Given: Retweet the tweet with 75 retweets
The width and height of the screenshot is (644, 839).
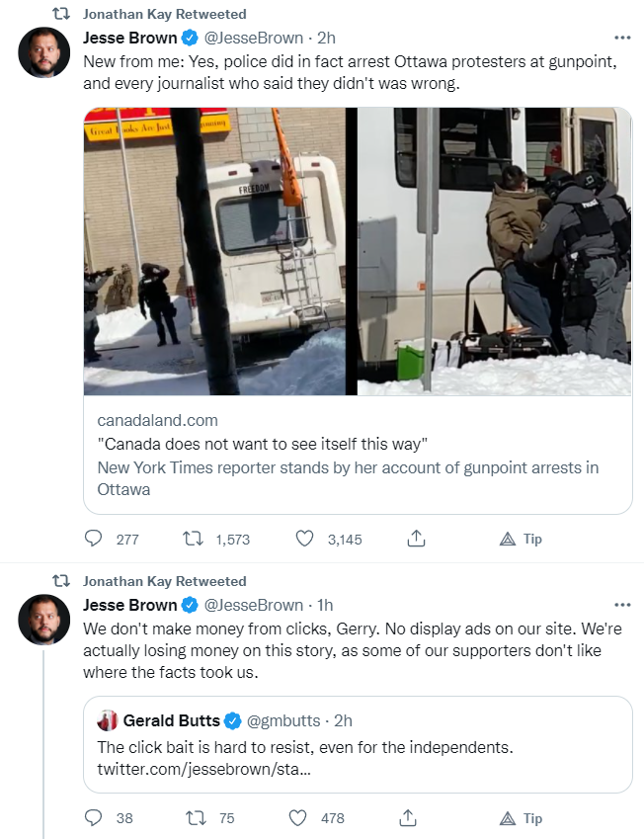Looking at the screenshot, I should 195,817.
